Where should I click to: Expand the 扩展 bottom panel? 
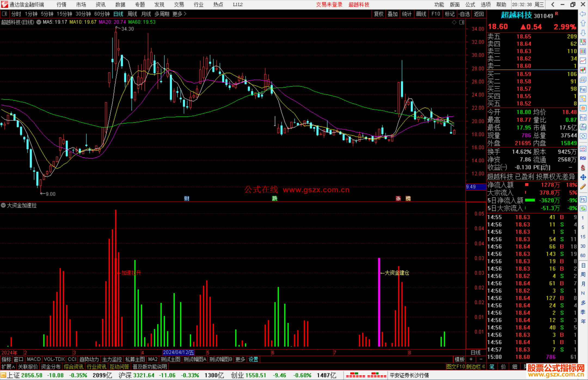8,367
